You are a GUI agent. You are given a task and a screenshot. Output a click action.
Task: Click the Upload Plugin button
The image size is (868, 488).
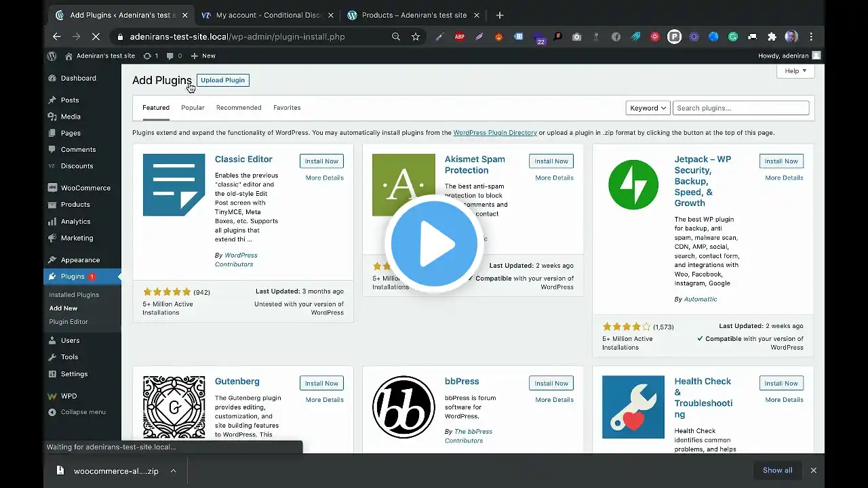tap(222, 80)
